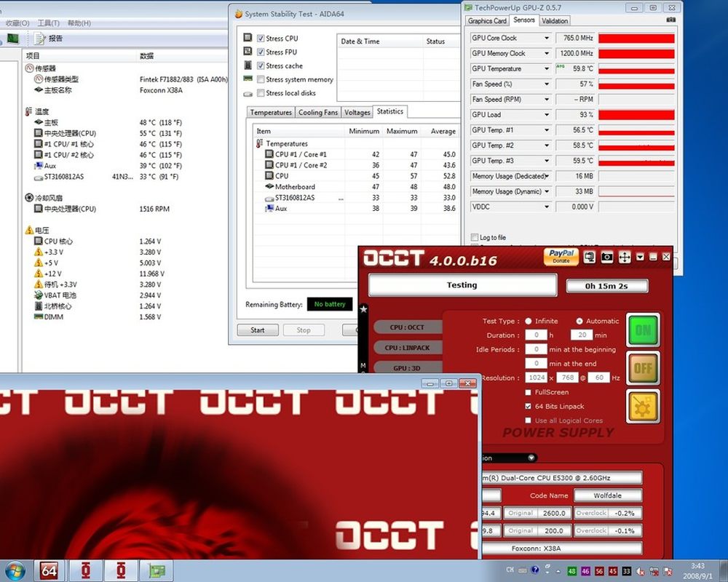
Task: Click the OCCT screenshot camera icon
Action: (x=608, y=257)
